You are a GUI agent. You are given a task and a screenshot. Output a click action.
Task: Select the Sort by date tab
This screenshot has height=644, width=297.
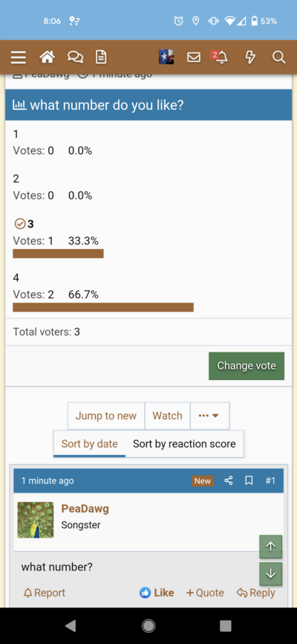point(89,443)
